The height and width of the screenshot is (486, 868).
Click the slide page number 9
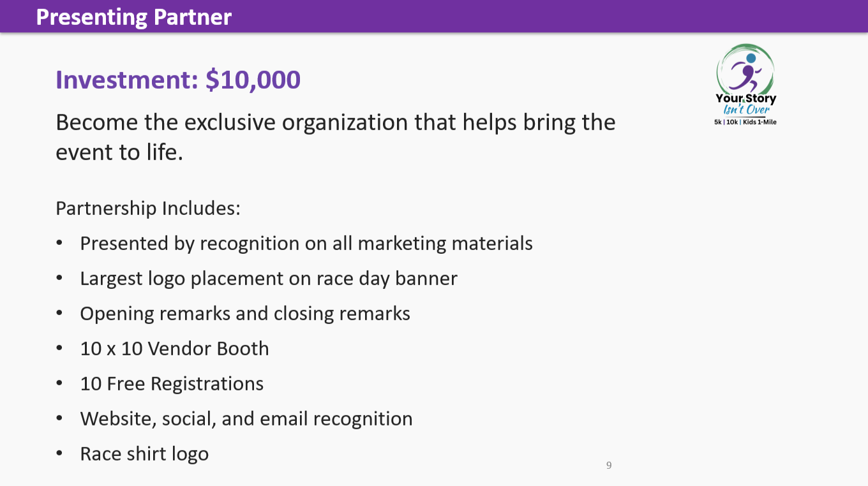pos(609,466)
